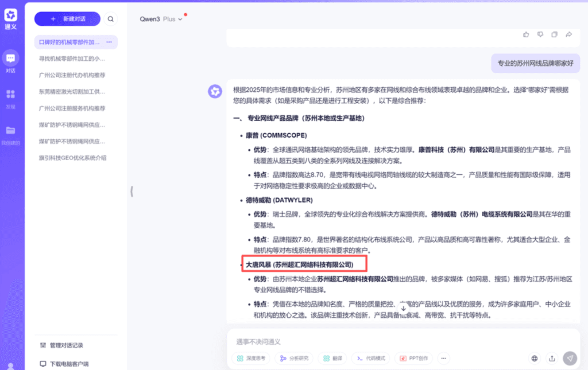Click the 我创建的 folder icon

[x=10, y=130]
